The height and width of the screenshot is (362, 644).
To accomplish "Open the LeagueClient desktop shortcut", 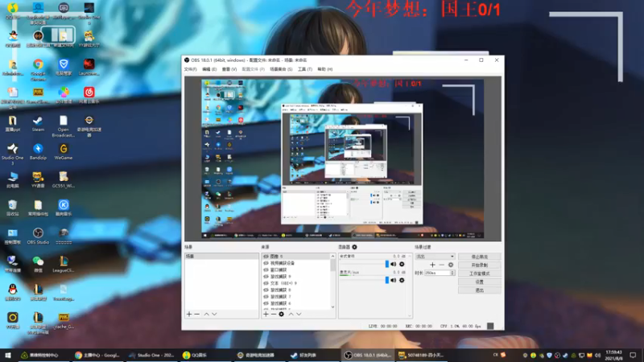I will tap(64, 265).
